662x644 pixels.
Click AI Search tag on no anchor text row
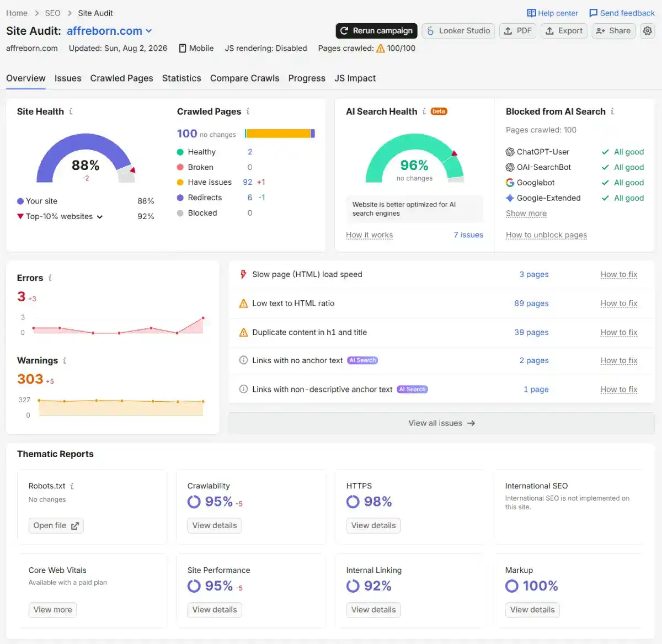tap(362, 360)
